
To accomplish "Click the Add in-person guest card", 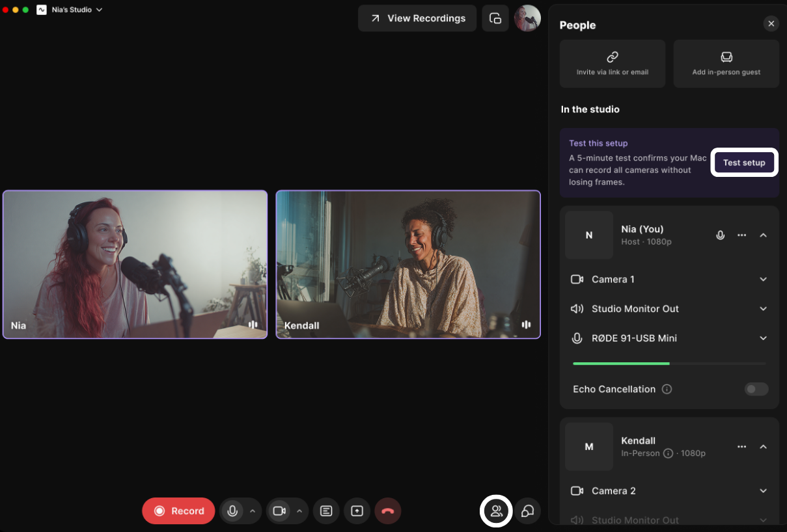I will click(726, 64).
